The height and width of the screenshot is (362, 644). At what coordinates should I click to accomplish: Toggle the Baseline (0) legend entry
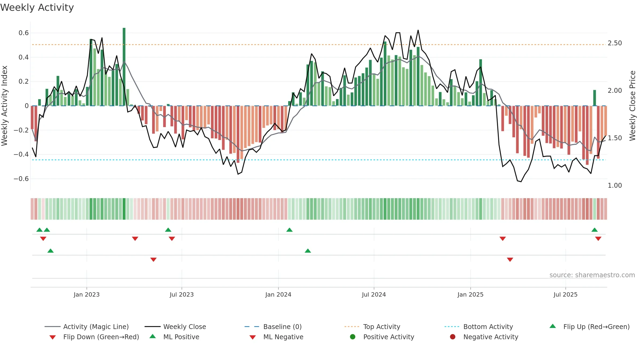(x=273, y=327)
